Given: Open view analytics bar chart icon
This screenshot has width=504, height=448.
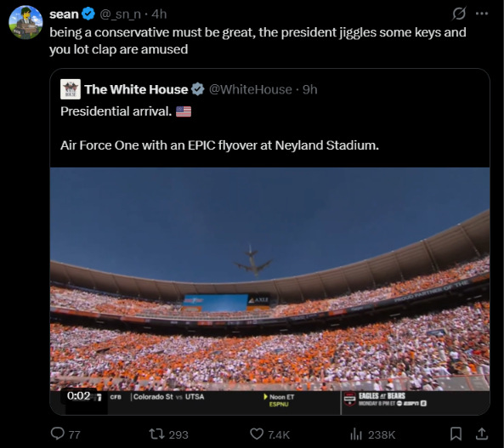Looking at the screenshot, I should pyautogui.click(x=356, y=434).
